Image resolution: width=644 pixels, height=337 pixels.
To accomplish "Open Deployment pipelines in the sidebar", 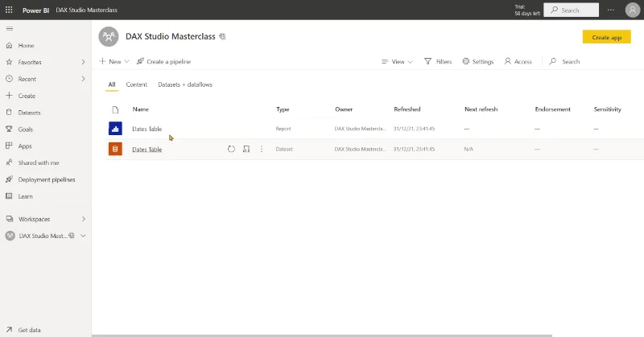I will click(47, 180).
